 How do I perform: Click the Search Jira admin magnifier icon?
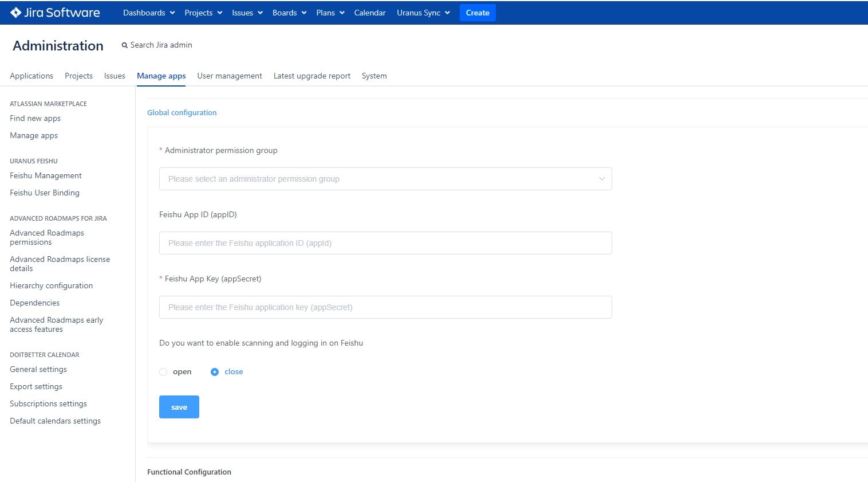124,45
